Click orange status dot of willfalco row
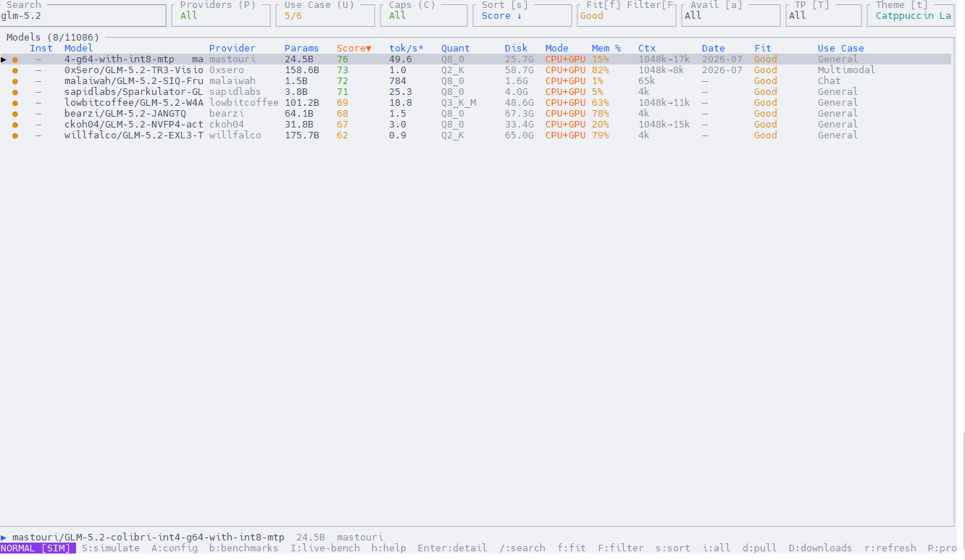Viewport: 965px width, 560px height. point(15,135)
